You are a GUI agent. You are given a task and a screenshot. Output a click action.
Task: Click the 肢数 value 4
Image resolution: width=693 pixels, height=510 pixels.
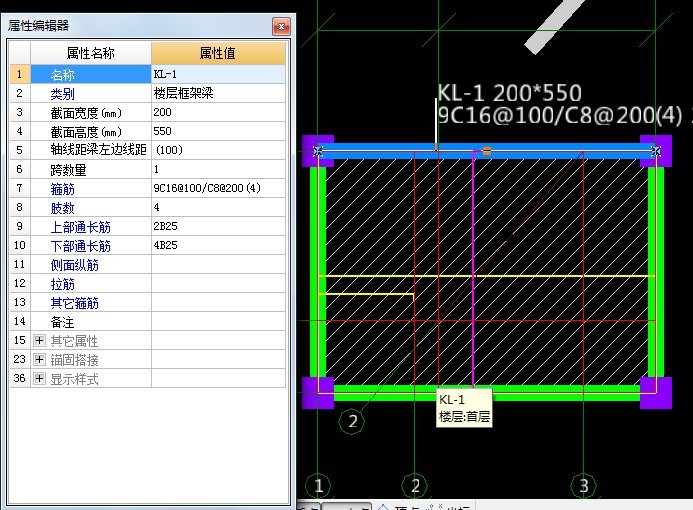[218, 207]
